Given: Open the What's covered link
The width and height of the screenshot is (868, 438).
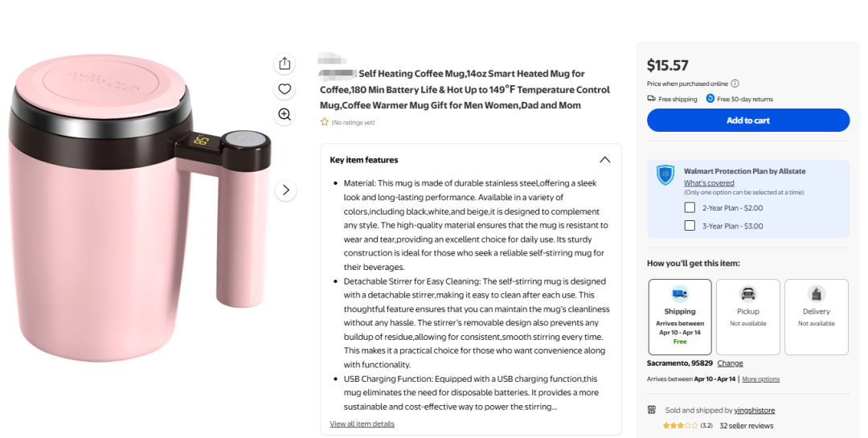Looking at the screenshot, I should (709, 182).
